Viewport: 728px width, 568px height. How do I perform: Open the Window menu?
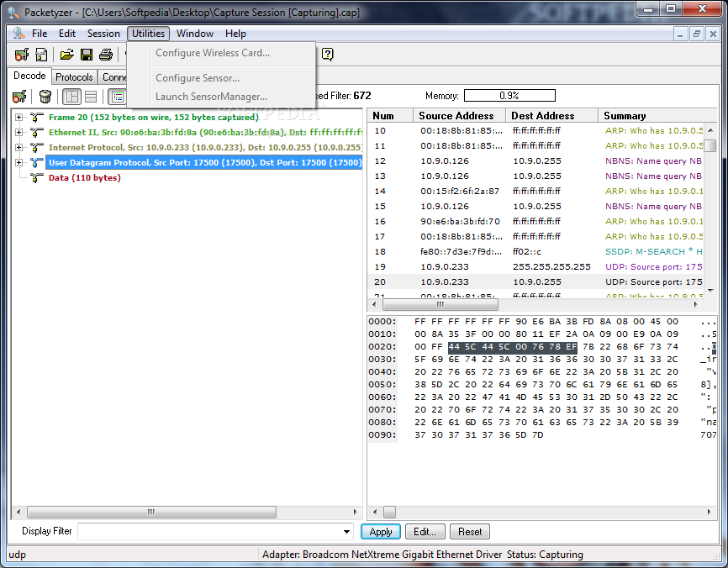pos(195,34)
